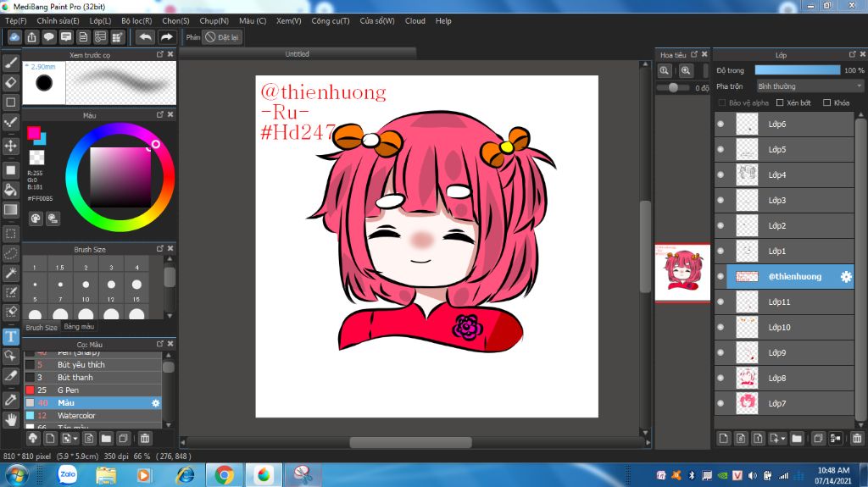
Task: Open the Bộ lọc(R) menu
Action: point(136,21)
